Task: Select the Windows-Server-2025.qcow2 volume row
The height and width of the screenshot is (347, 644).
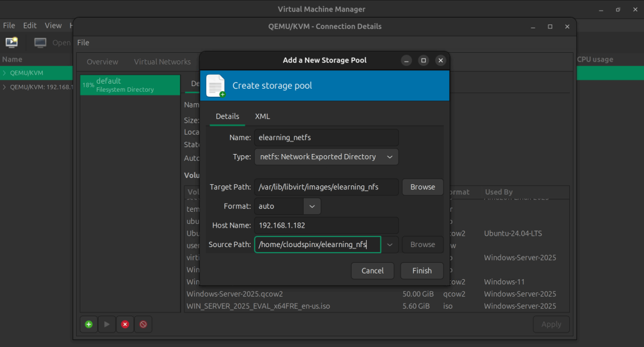Action: click(377, 294)
